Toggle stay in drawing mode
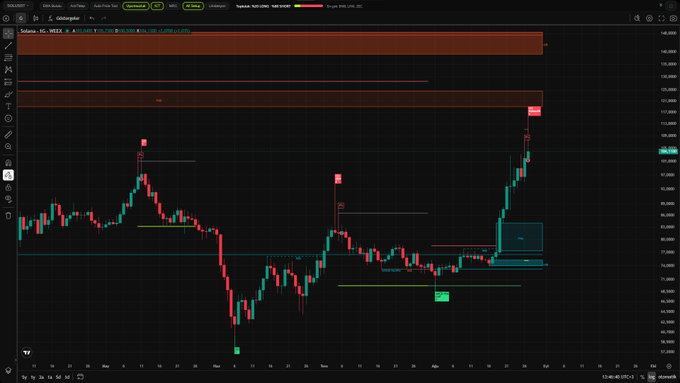This screenshot has width=680, height=383. [8, 175]
